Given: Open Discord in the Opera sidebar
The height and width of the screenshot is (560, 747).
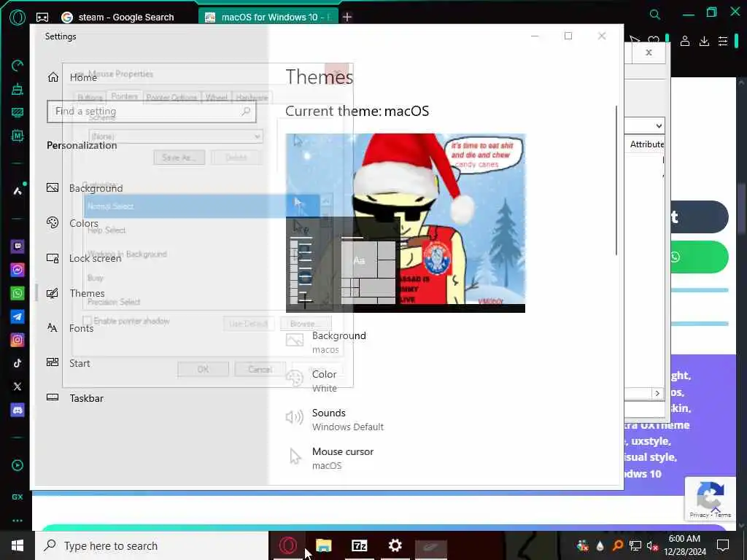Looking at the screenshot, I should [x=18, y=410].
